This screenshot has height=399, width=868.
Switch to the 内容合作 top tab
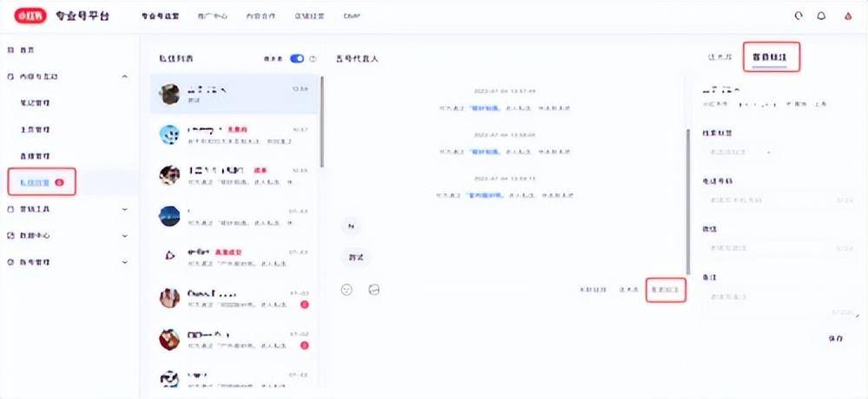click(x=260, y=16)
